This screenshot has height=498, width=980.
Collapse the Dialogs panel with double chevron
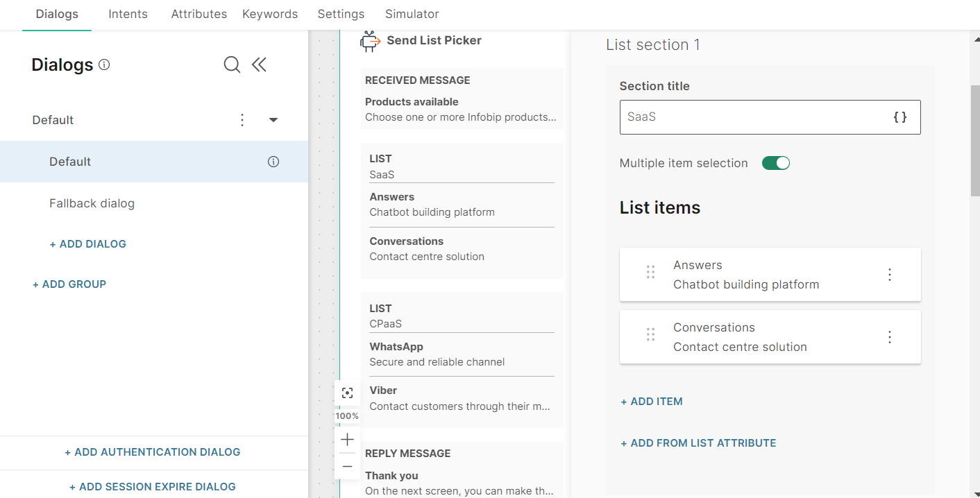point(259,65)
